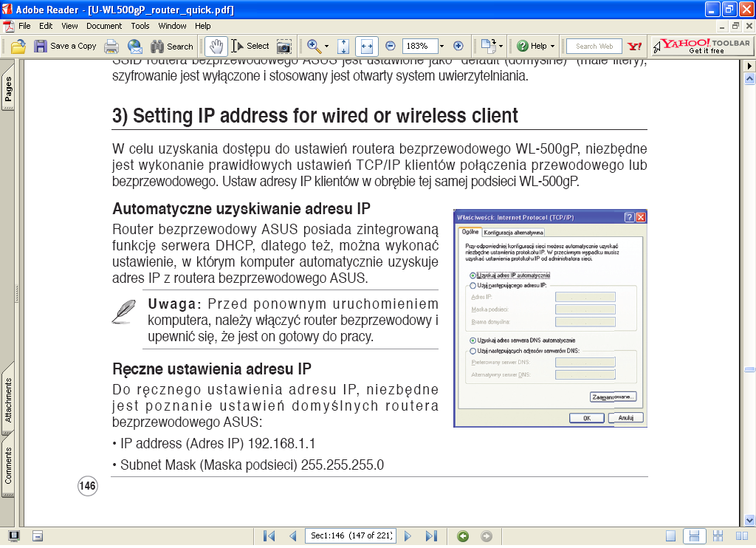Open the Help menu in the menu bar
756x548 pixels.
pos(202,26)
